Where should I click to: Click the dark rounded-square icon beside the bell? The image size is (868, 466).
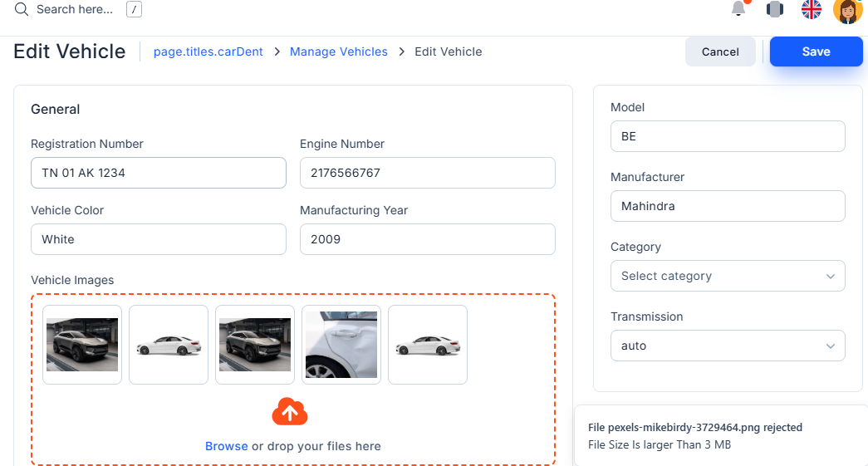775,9
